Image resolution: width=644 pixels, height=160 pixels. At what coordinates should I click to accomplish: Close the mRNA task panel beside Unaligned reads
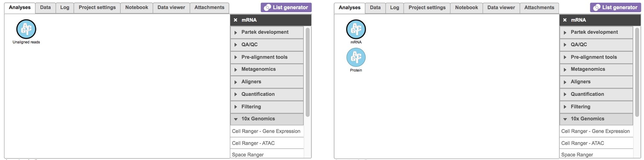click(x=236, y=20)
